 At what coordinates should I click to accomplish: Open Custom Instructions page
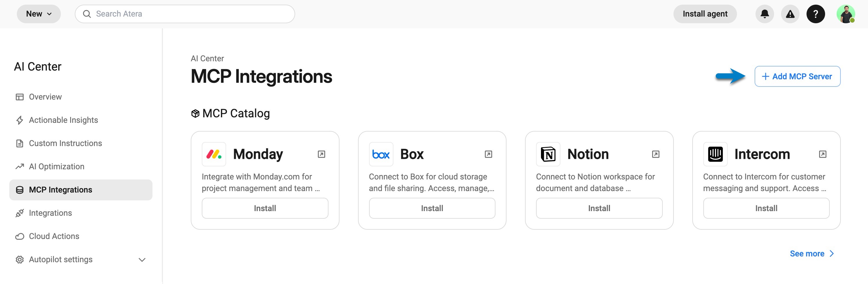click(81, 143)
